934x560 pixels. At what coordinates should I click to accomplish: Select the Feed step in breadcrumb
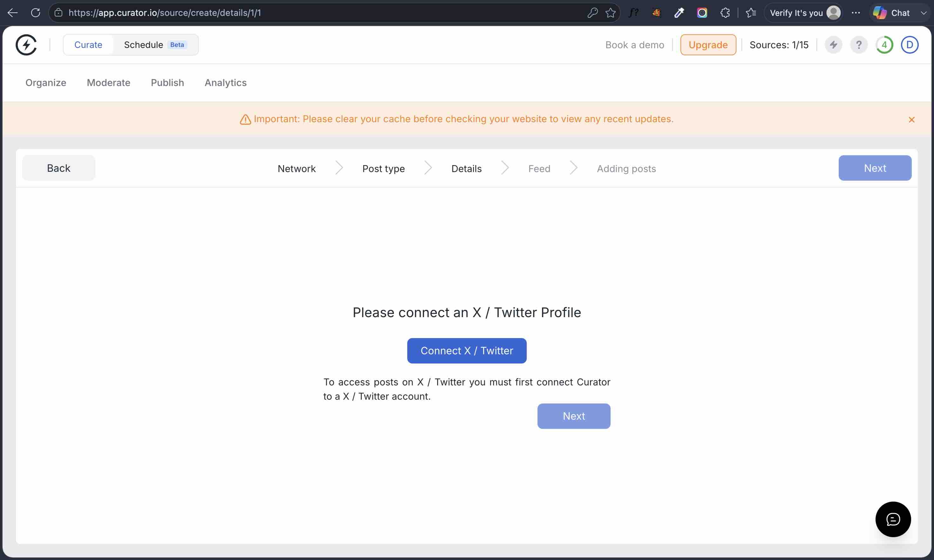[539, 169]
